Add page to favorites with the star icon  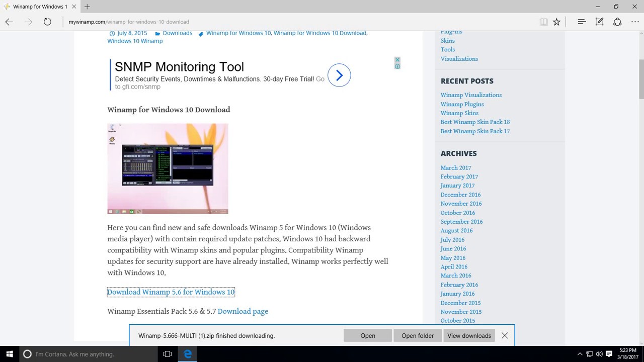point(556,22)
